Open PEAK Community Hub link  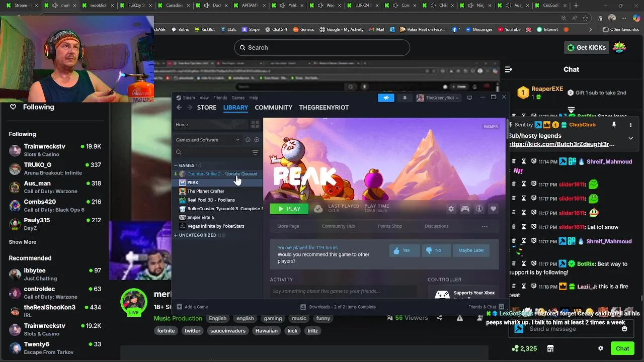coord(338,226)
